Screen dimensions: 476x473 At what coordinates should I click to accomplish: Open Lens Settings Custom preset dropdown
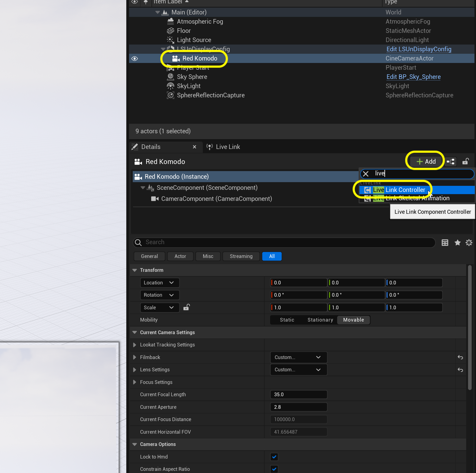click(x=298, y=370)
